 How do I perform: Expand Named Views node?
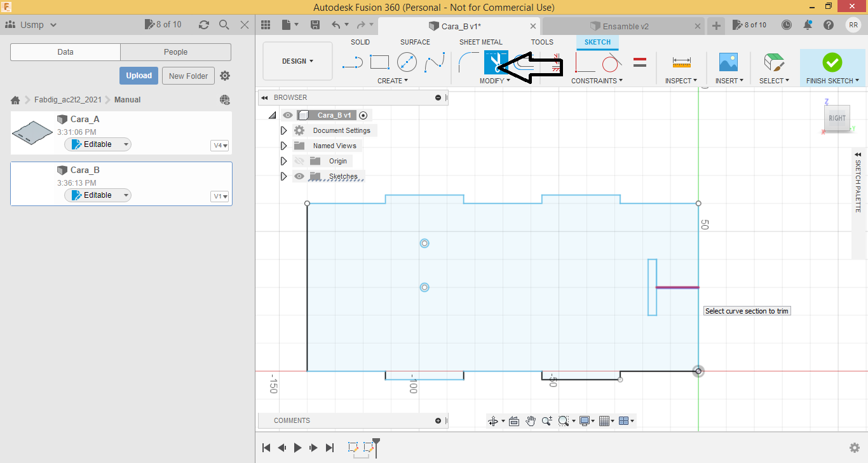[284, 146]
